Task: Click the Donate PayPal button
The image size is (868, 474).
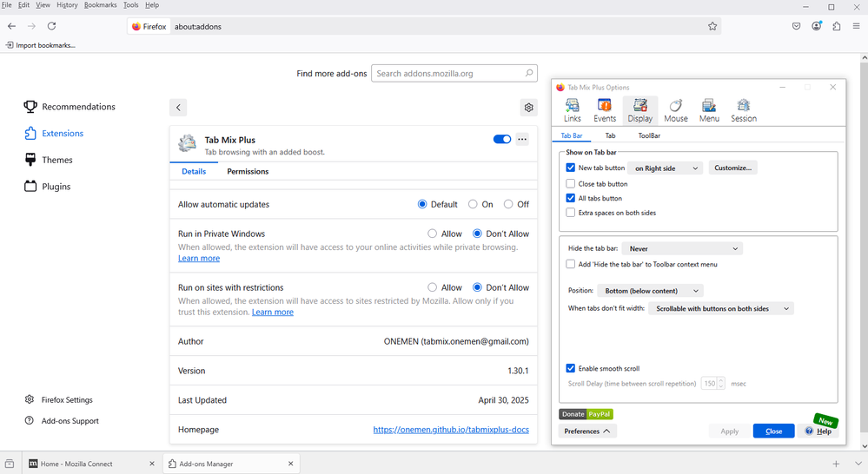Action: coord(586,414)
